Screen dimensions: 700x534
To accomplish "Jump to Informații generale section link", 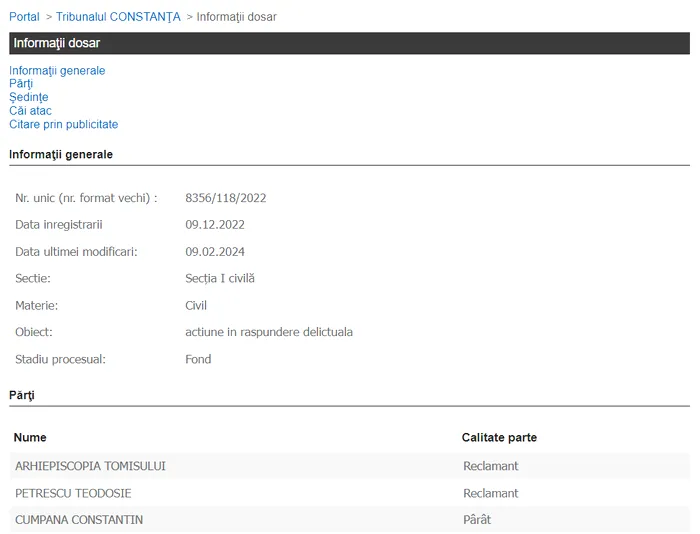I will [x=57, y=71].
